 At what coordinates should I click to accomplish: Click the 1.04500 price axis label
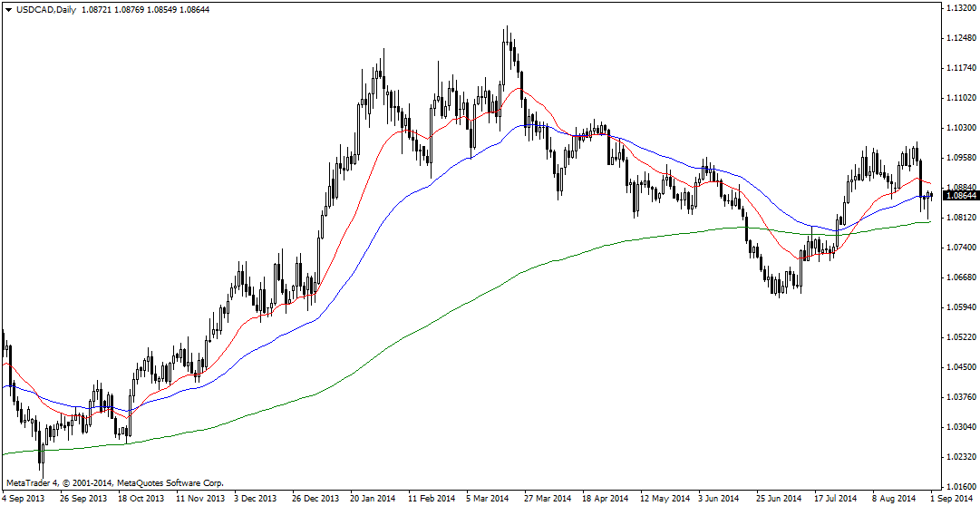click(x=961, y=367)
